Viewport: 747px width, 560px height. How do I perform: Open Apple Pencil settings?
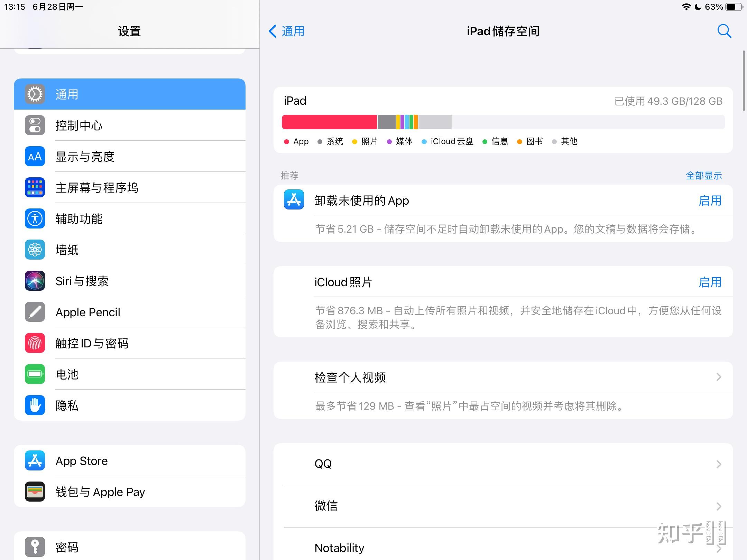(130, 312)
